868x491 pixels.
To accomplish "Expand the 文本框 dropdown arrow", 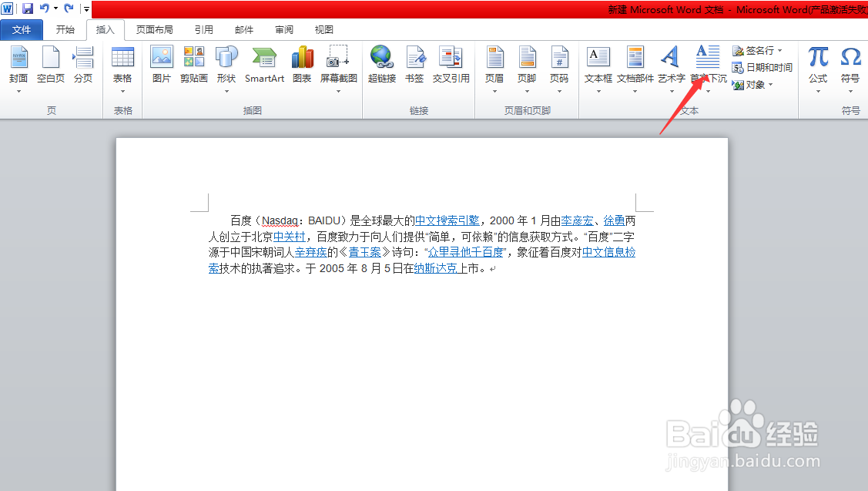I will [x=598, y=92].
